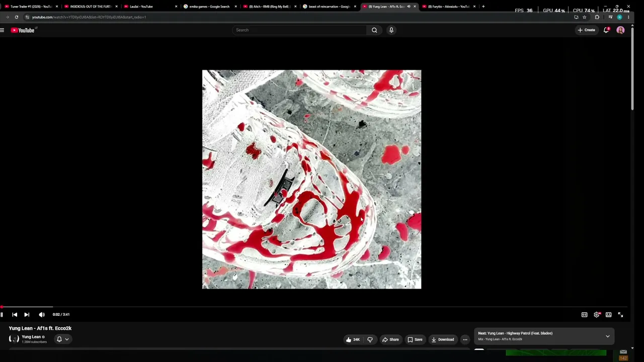Switch to the Tuner Trailer #1 tab
The height and width of the screenshot is (362, 644).
(x=31, y=7)
